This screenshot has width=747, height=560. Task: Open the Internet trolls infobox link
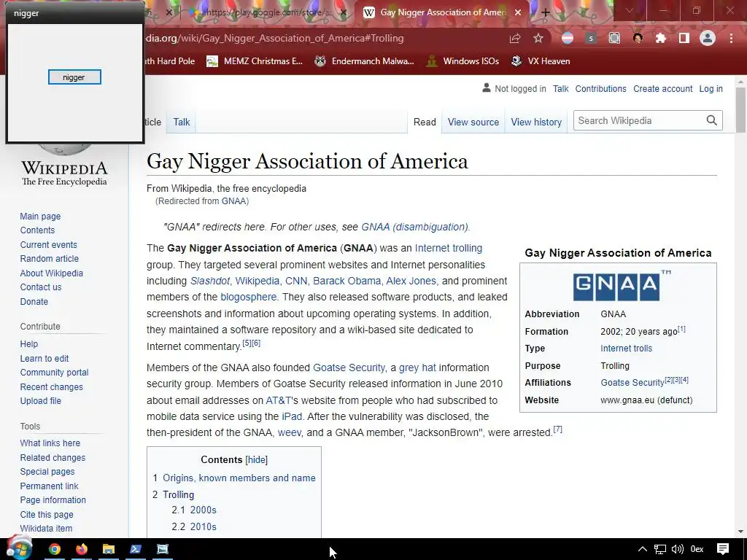tap(627, 349)
